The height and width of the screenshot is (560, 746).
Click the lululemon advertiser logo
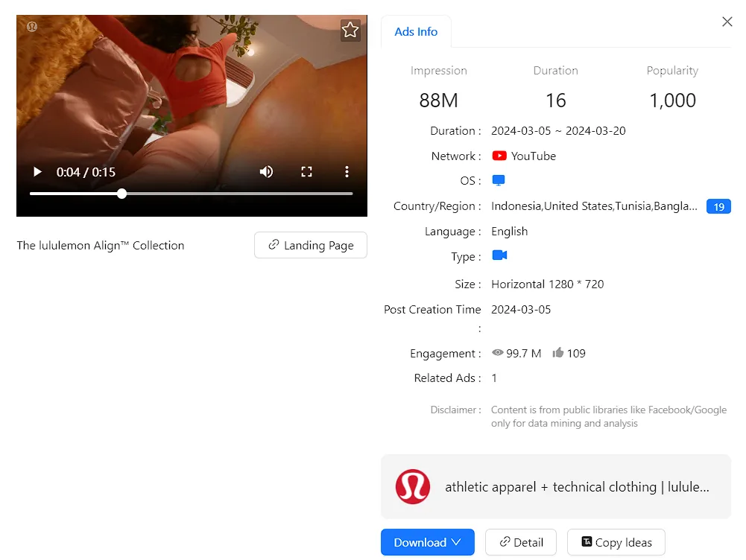(x=413, y=487)
